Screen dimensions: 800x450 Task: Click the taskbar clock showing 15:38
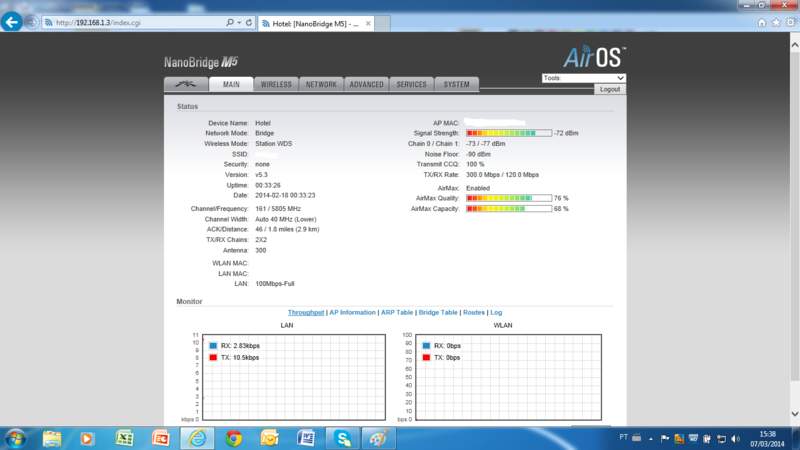767,439
